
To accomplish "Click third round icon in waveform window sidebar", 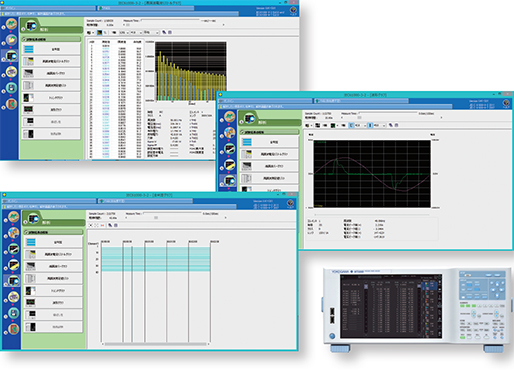I will [x=229, y=149].
